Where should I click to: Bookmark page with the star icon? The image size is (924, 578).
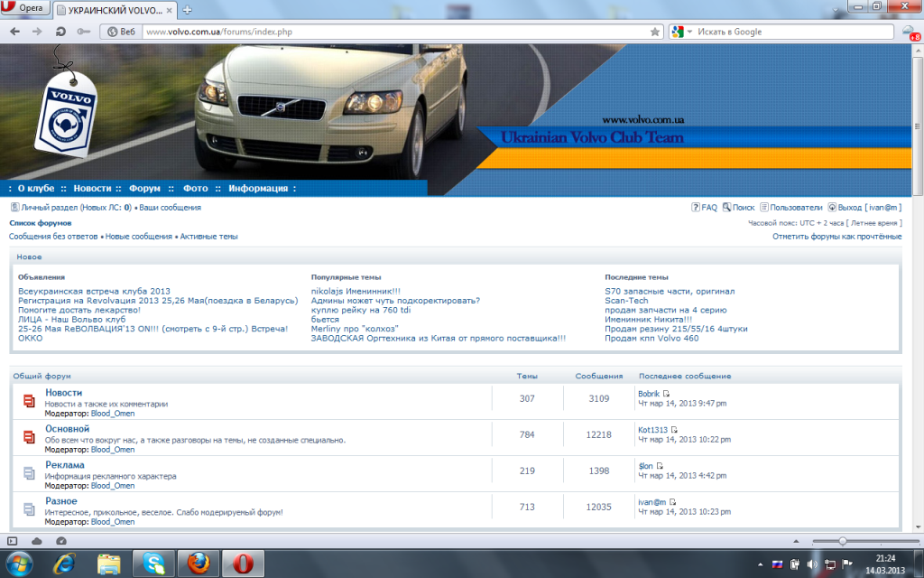point(655,32)
